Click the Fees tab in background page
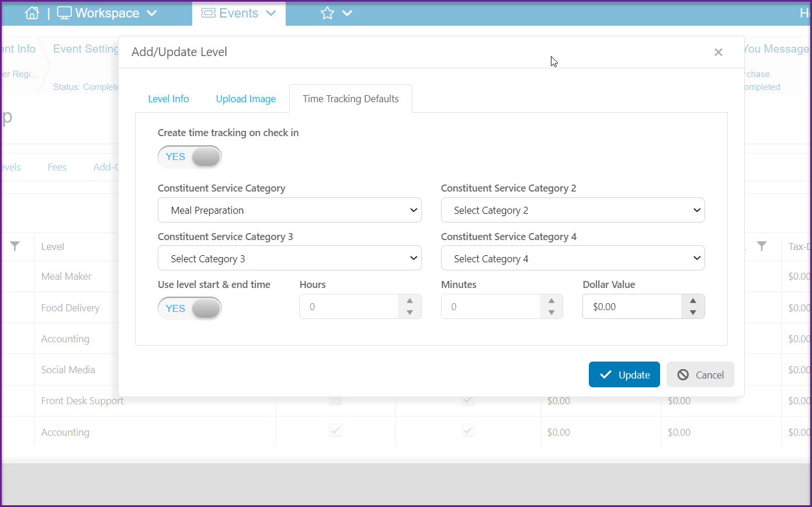Image resolution: width=812 pixels, height=507 pixels. click(x=57, y=167)
